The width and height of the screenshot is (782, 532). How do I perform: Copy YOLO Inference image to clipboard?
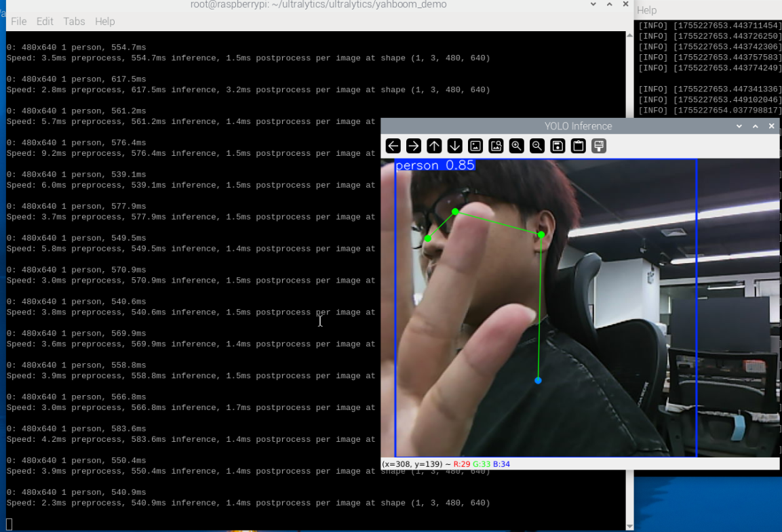point(579,146)
